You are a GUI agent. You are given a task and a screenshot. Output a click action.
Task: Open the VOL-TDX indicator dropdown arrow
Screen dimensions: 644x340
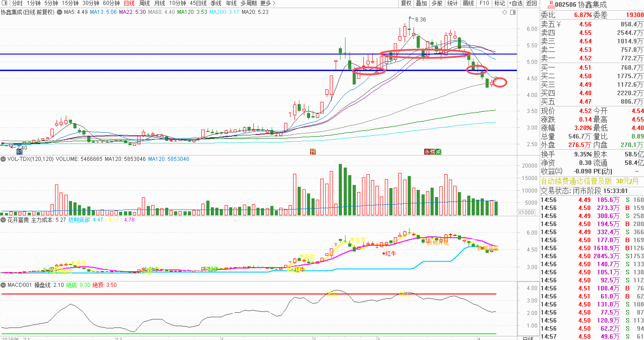[3, 159]
